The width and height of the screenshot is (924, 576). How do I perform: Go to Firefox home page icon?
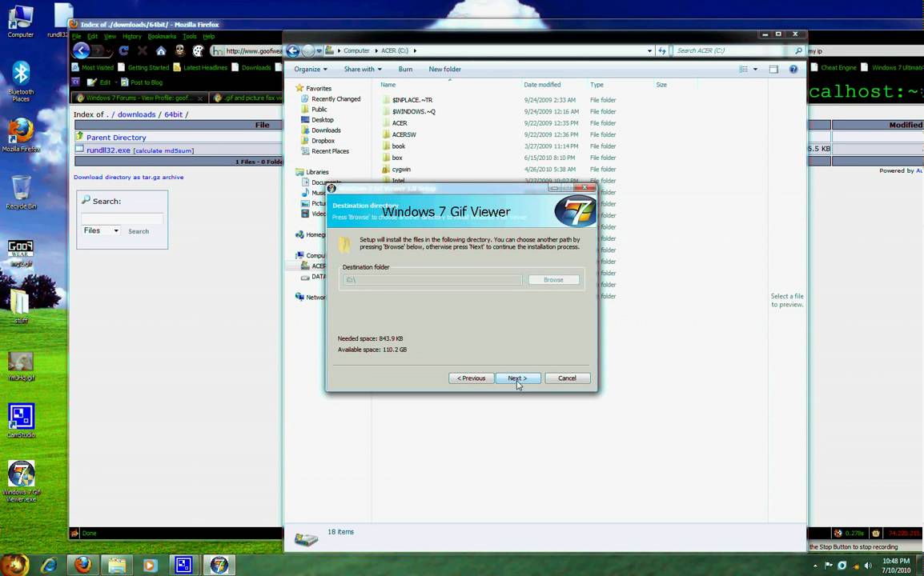click(160, 51)
